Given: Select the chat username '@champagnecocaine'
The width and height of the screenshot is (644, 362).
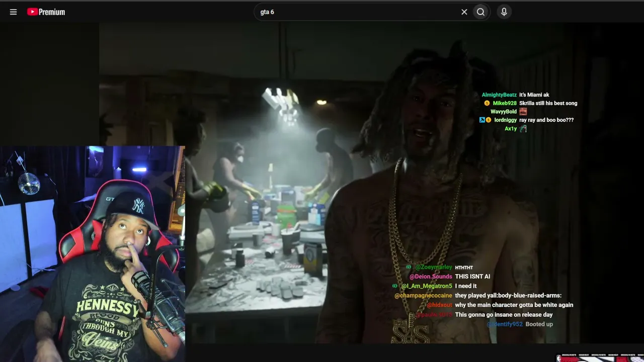Looking at the screenshot, I should tap(423, 296).
